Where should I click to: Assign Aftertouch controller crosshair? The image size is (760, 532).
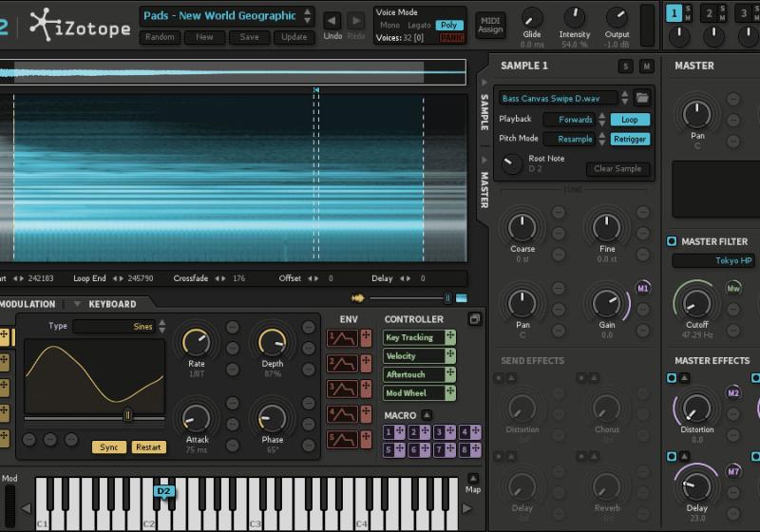[x=450, y=374]
